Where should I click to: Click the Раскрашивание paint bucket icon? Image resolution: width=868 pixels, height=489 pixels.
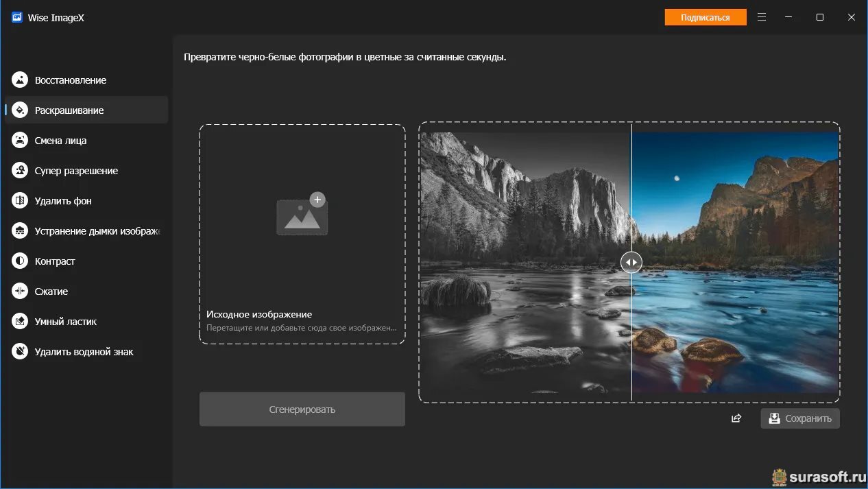20,110
